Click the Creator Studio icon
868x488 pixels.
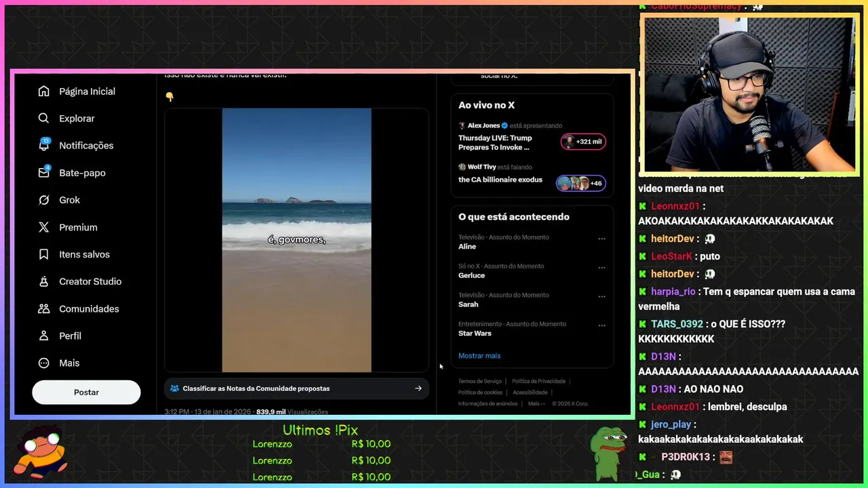click(44, 281)
